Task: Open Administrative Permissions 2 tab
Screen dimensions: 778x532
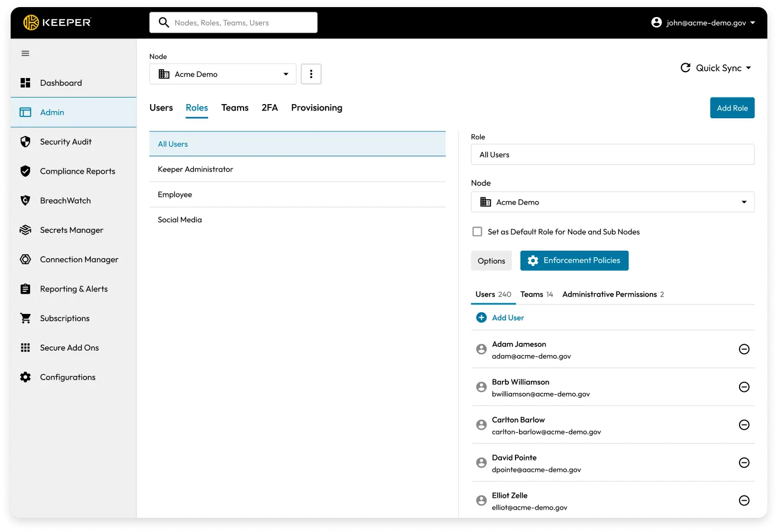Action: [x=613, y=294]
